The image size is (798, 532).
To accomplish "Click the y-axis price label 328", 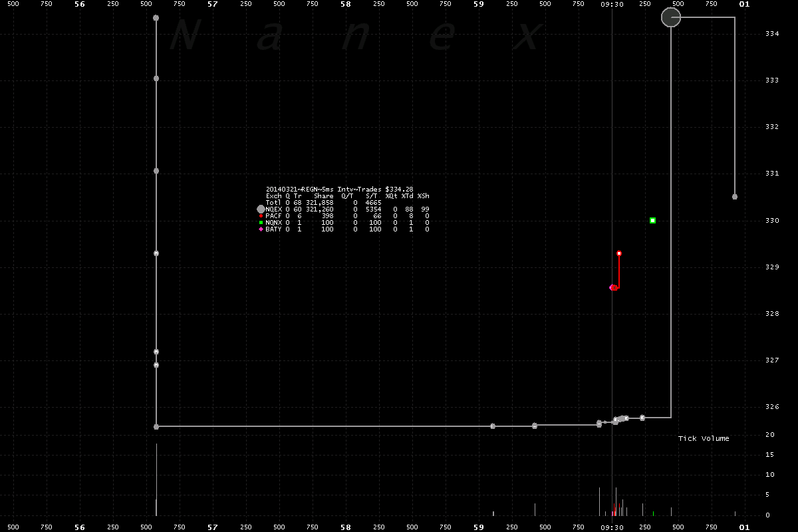I will [x=771, y=314].
